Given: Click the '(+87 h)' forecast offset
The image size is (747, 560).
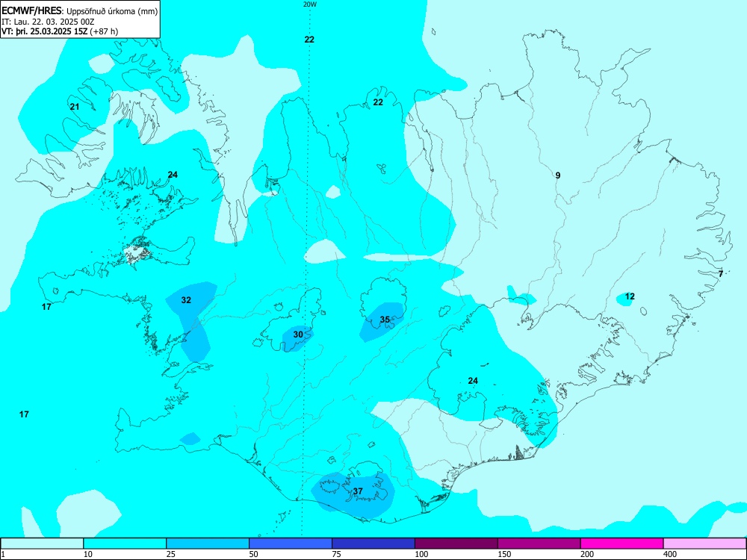Looking at the screenshot, I should (104, 31).
